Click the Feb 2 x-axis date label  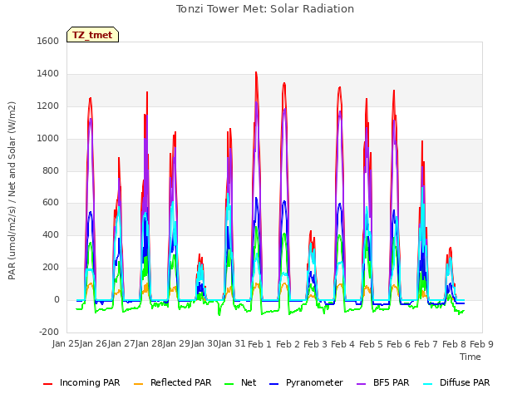coord(288,344)
